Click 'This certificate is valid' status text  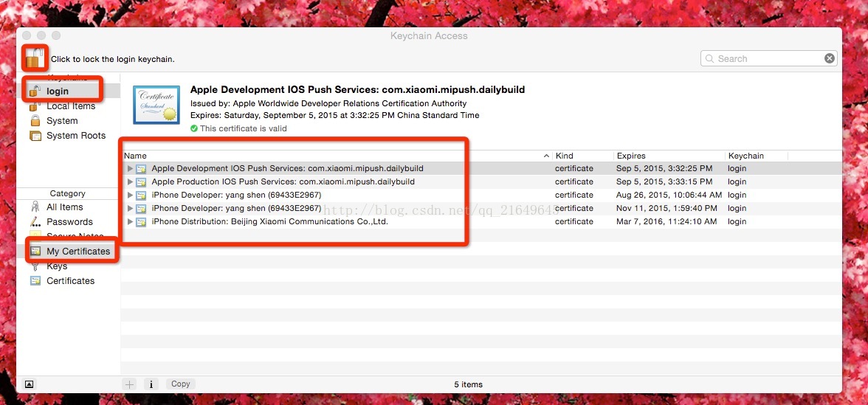[x=244, y=128]
